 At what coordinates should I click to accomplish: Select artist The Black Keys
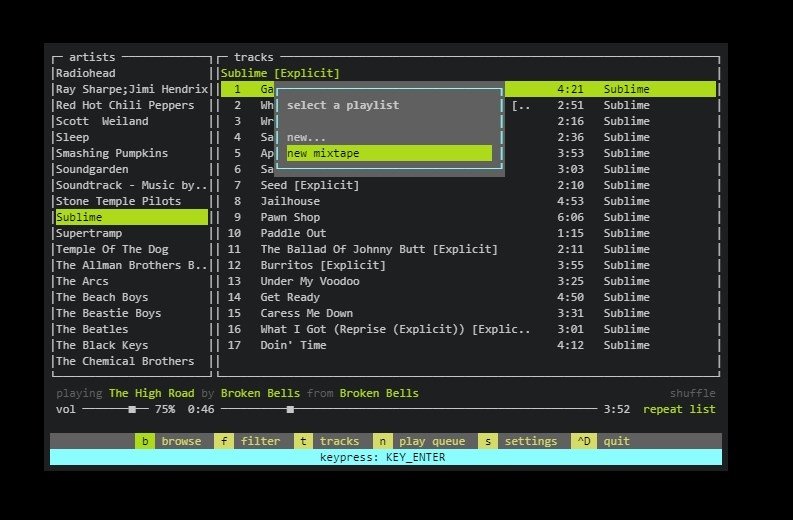131,345
